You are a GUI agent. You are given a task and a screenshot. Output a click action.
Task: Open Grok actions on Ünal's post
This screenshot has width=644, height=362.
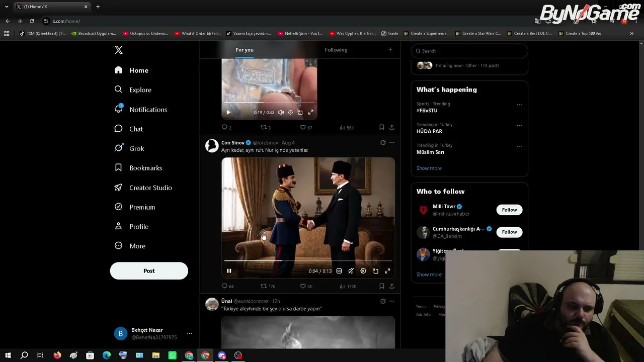383,301
